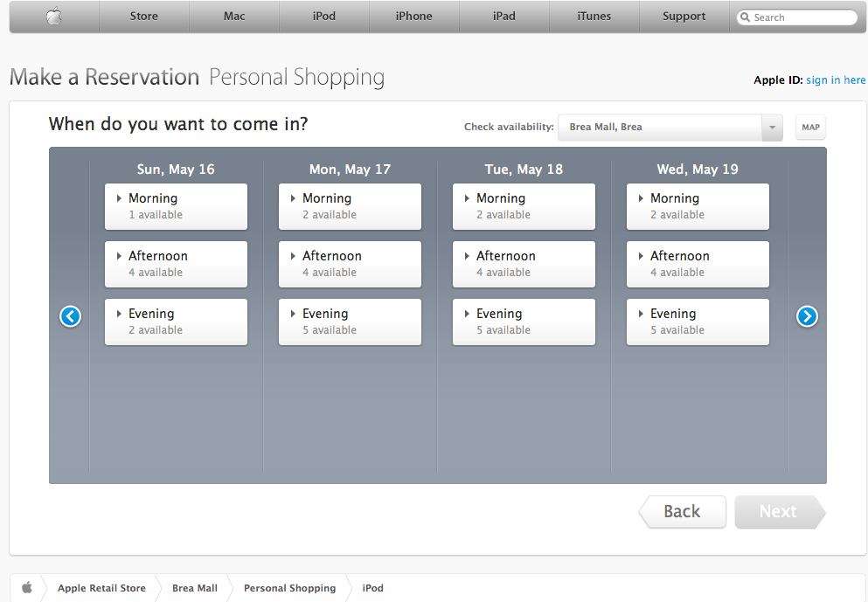Expand Morning slots for Sun, May 16

pos(176,206)
